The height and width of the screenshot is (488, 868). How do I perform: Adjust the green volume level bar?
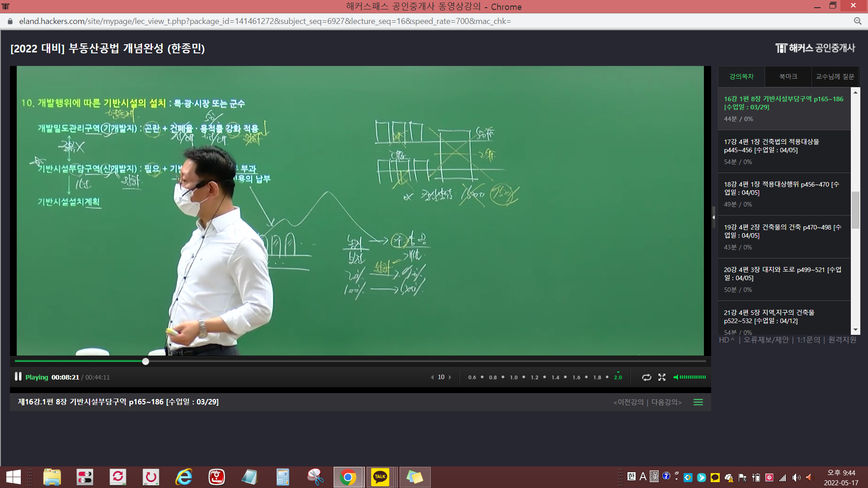click(693, 377)
